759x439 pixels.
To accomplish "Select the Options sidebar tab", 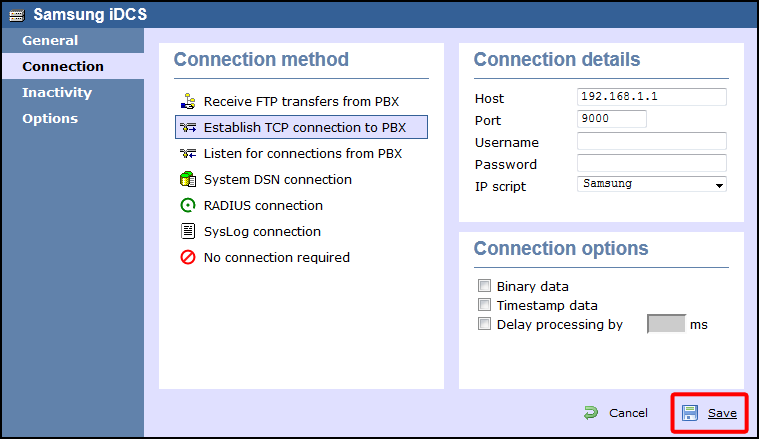I will tap(50, 119).
